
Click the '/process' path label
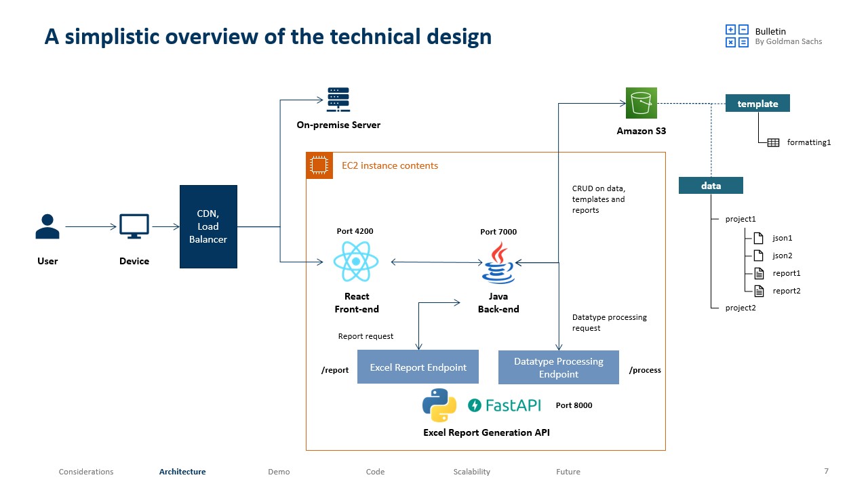point(645,370)
